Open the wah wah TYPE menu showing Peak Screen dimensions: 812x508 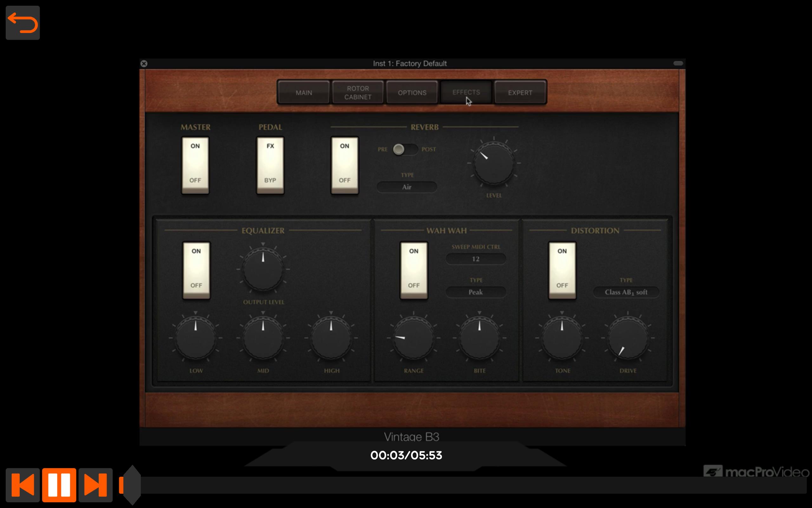pyautogui.click(x=475, y=292)
